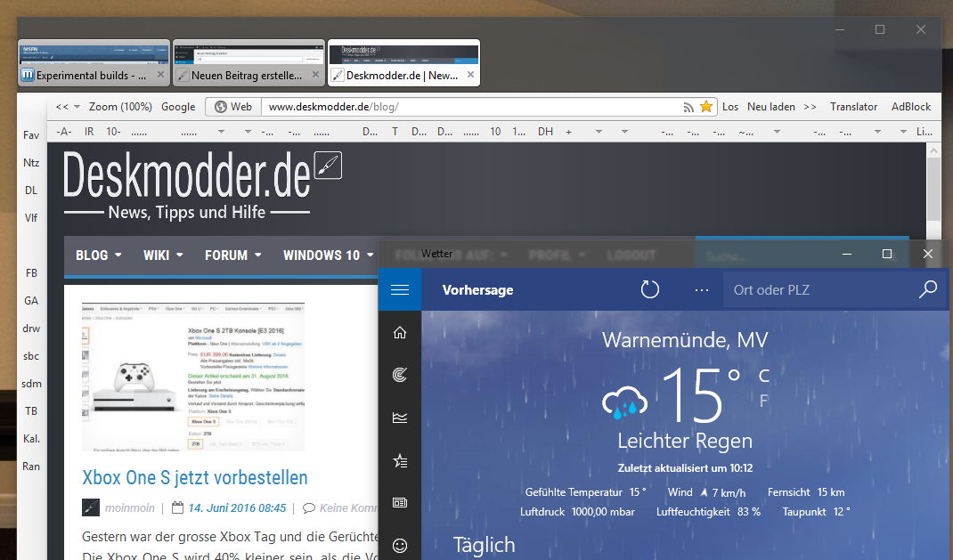Open the GA sidebar entry
The width and height of the screenshot is (953, 560).
tap(31, 301)
